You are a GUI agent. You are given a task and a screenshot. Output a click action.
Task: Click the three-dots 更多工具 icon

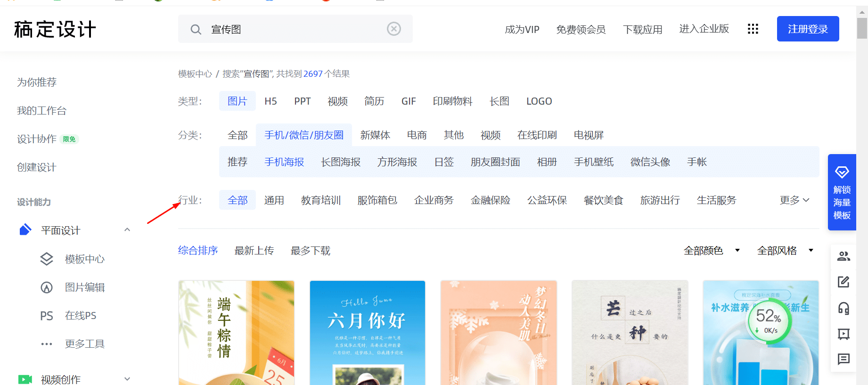click(x=47, y=344)
